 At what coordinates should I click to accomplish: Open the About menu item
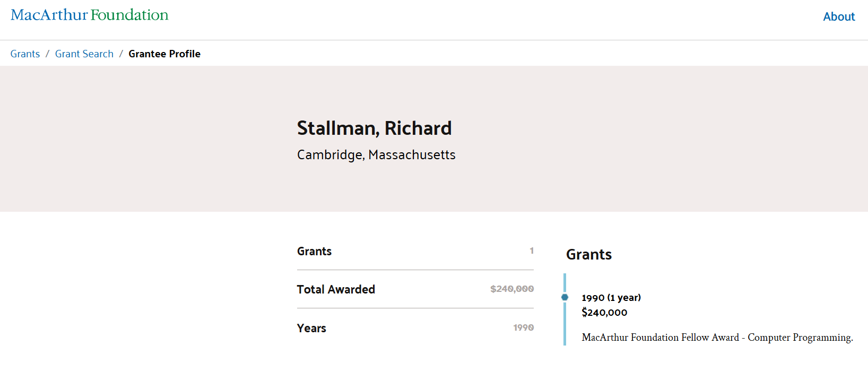838,17
